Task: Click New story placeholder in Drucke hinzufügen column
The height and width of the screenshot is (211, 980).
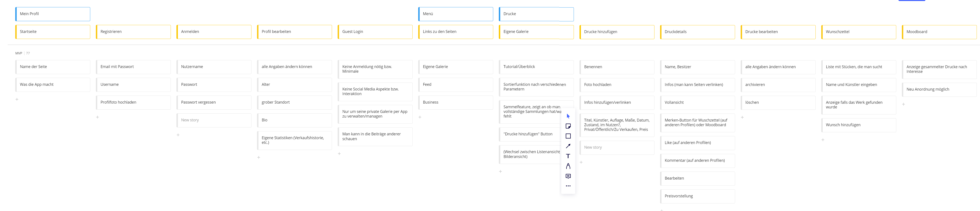Action: [x=617, y=147]
